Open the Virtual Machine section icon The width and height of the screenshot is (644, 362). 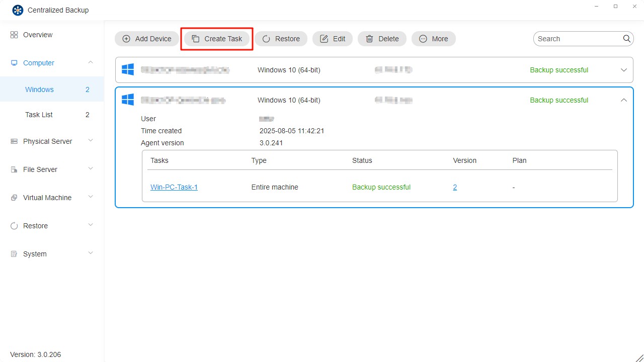point(14,198)
